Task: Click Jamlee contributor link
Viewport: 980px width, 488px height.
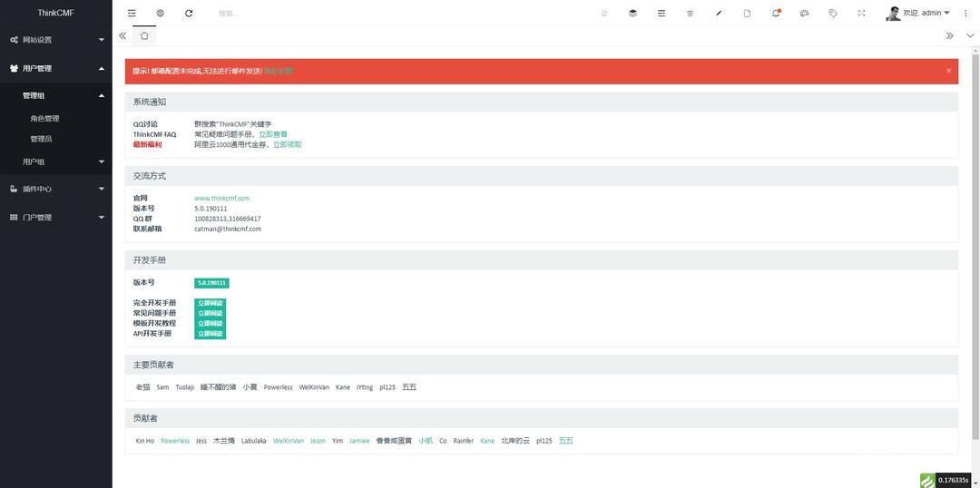Action: [x=359, y=441]
